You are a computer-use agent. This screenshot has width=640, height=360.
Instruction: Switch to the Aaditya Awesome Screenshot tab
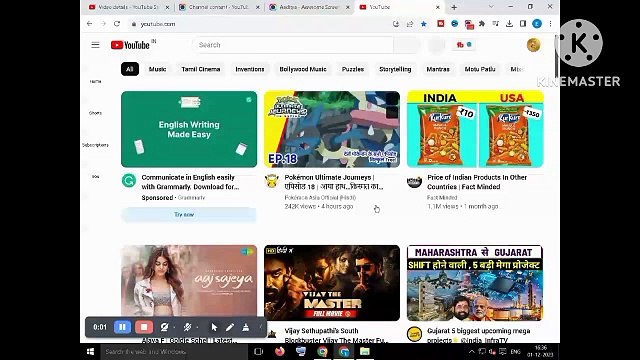(309, 7)
